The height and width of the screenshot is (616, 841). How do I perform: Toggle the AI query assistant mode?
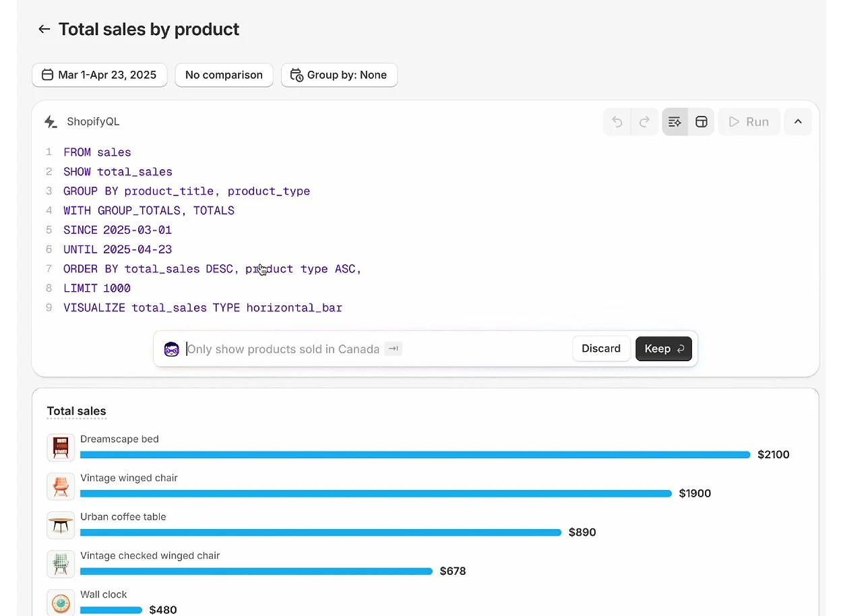(675, 122)
